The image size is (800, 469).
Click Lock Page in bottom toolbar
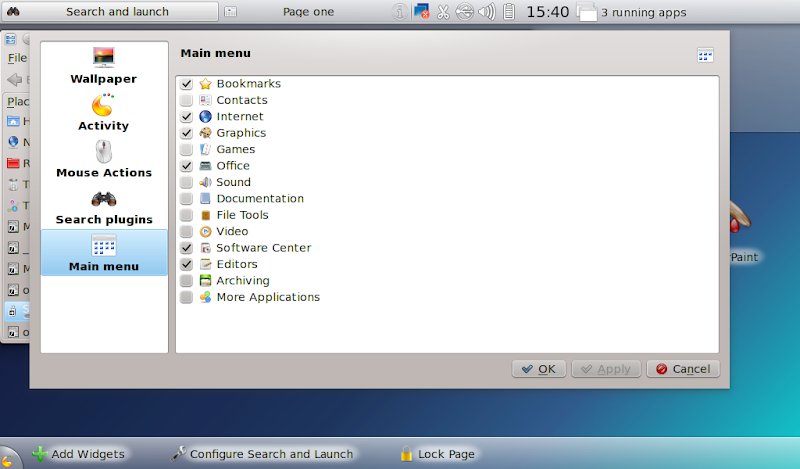437,454
